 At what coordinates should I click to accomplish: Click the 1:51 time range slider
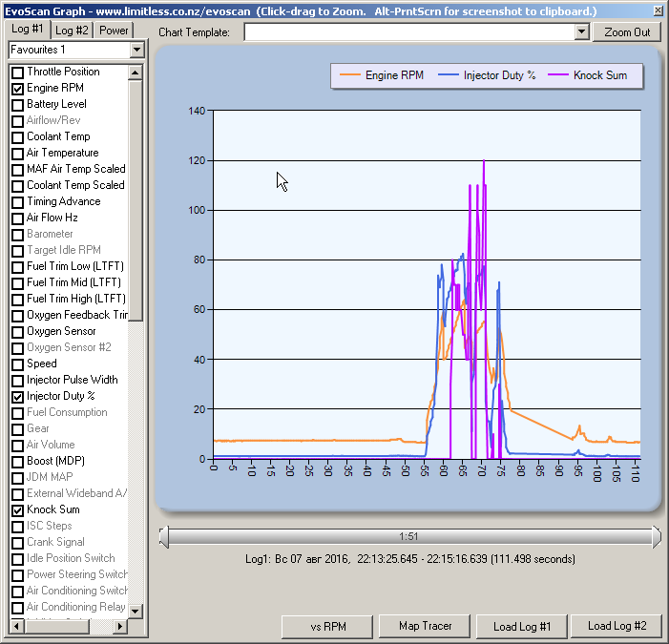[x=408, y=537]
